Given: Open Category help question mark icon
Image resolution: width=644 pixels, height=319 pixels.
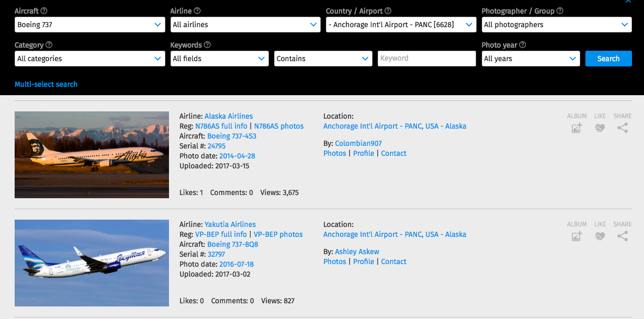Looking at the screenshot, I should pos(49,45).
